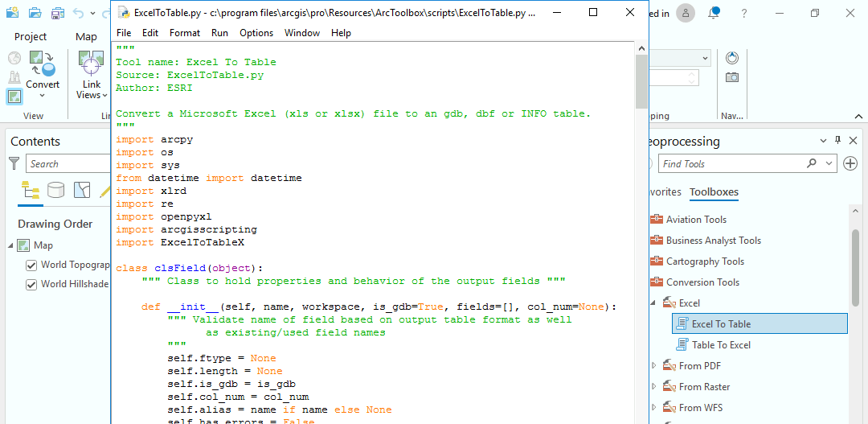The width and height of the screenshot is (868, 424).
Task: Click the camera icon in Navigate group
Action: [x=732, y=77]
